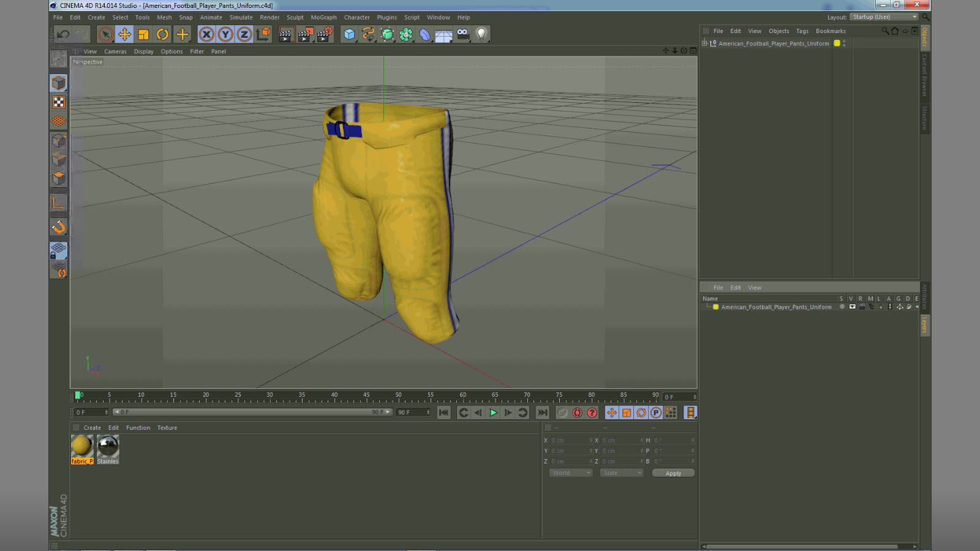The height and width of the screenshot is (551, 980).
Task: Click yellow layer swatch in Object Manager
Action: (837, 43)
